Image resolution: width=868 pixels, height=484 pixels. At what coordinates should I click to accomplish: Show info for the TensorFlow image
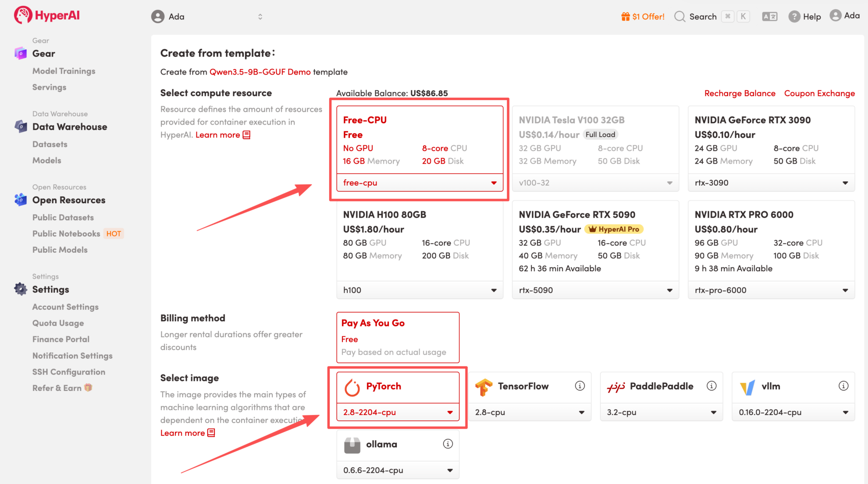tap(580, 386)
